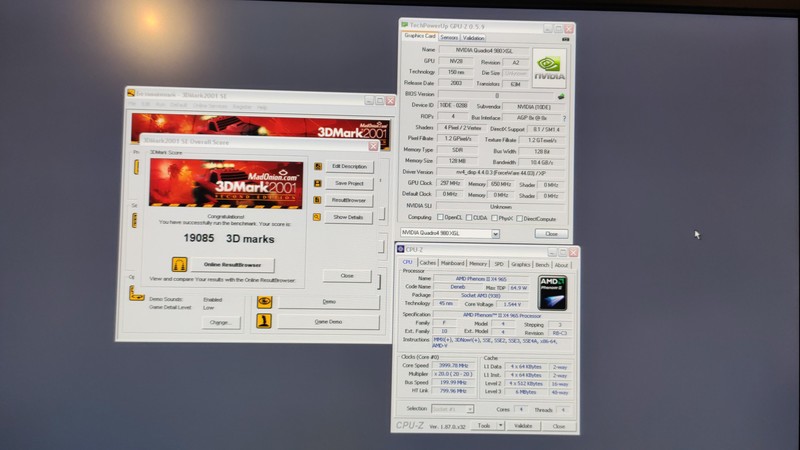
Task: Toggle the CUDA checkbox in GPU-Z
Action: (x=469, y=218)
